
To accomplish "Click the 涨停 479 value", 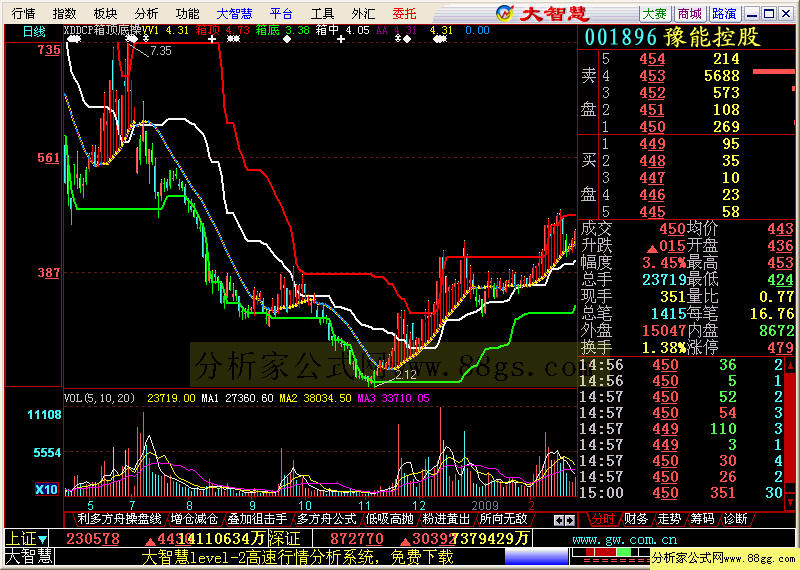I will coord(781,349).
